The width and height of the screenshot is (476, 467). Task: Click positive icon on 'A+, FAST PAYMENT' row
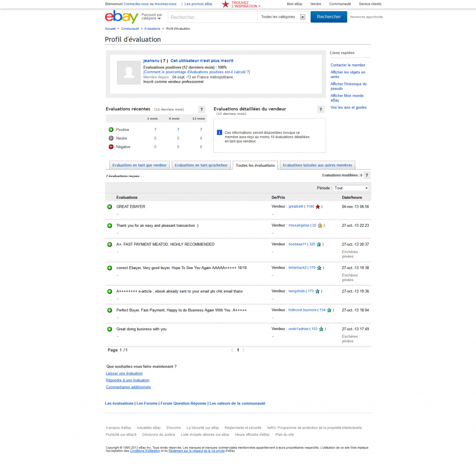tap(110, 244)
